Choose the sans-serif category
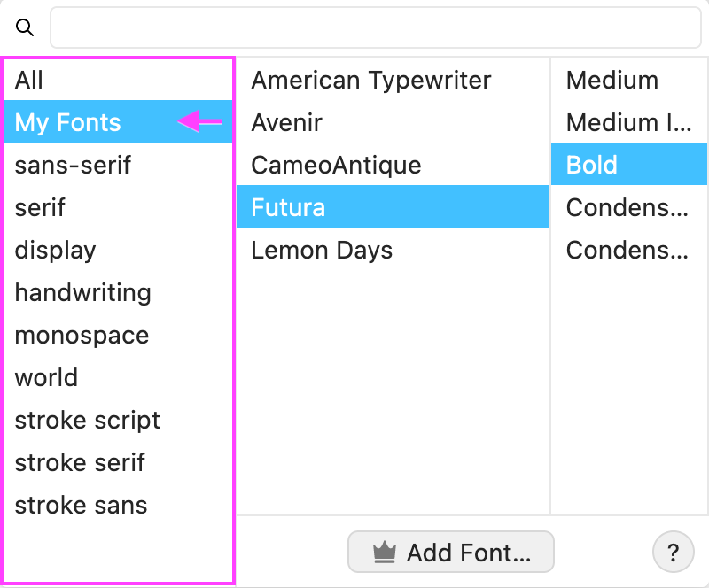The height and width of the screenshot is (588, 709). tap(73, 166)
